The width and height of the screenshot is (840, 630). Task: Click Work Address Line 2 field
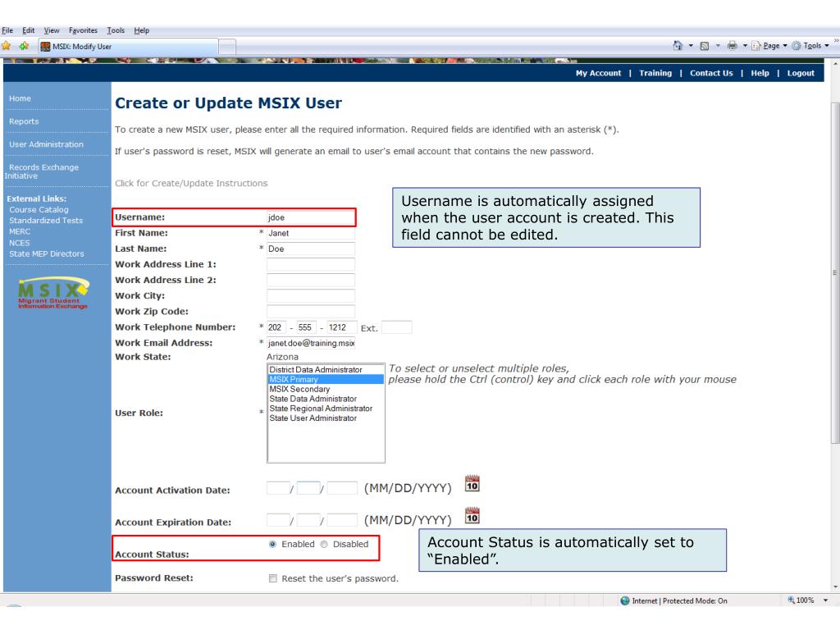click(311, 281)
